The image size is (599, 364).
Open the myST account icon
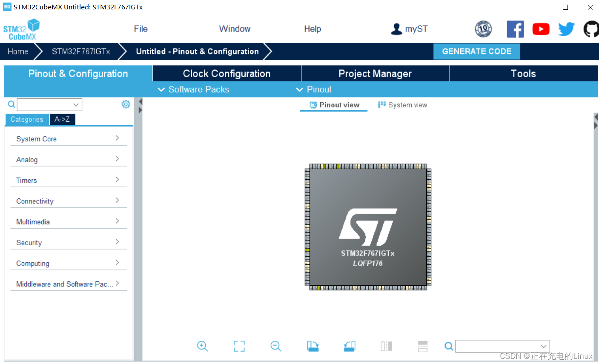[396, 29]
